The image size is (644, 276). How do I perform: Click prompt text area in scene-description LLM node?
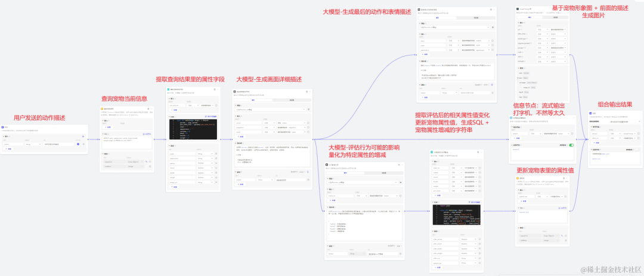coord(273,156)
